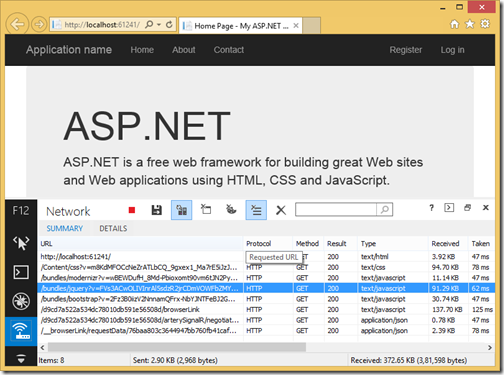Close the F12 developer tools pane
Screen dimensions: 504x375
click(486, 208)
